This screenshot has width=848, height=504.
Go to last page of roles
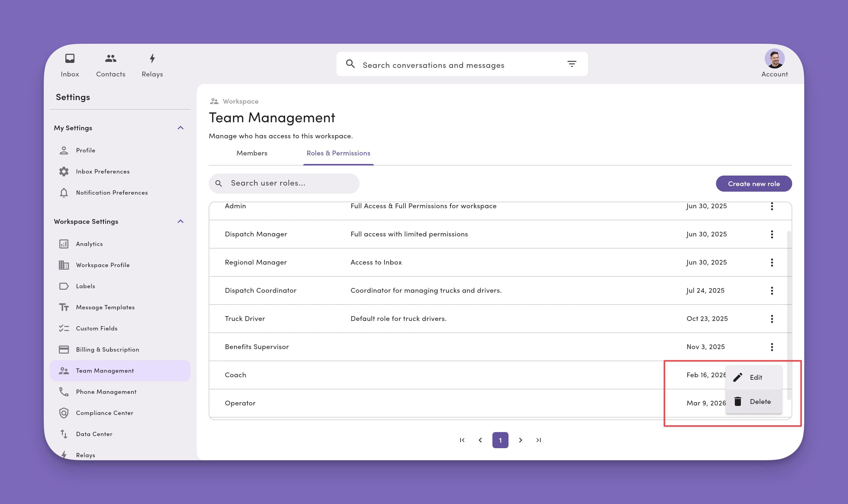(539, 440)
